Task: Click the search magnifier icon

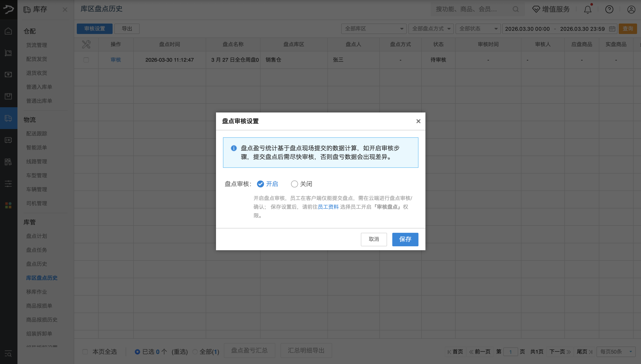Action: pos(515,9)
